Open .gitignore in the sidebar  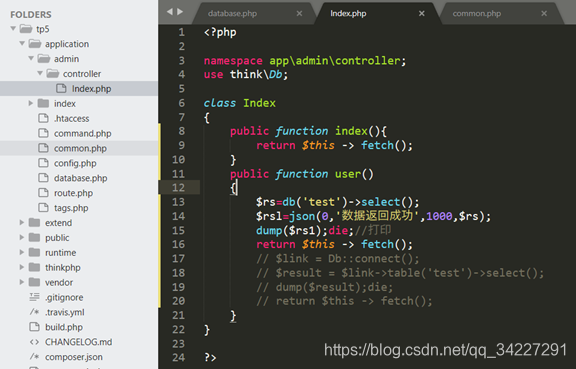coord(64,297)
